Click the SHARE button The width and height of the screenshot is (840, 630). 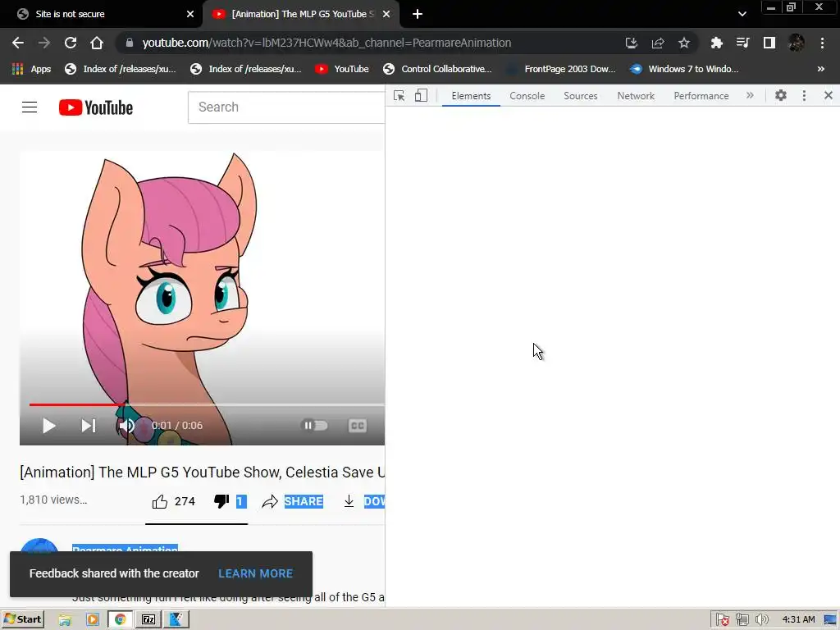[x=304, y=501]
